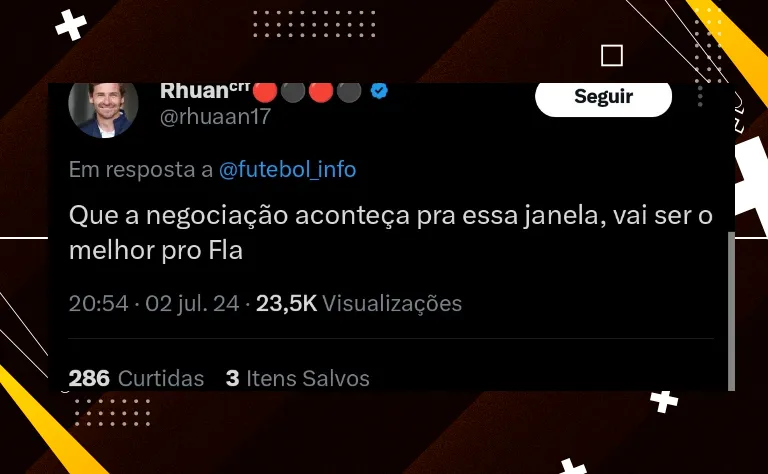The image size is (768, 474).
Task: Open the three-dot more options menu
Action: click(700, 95)
